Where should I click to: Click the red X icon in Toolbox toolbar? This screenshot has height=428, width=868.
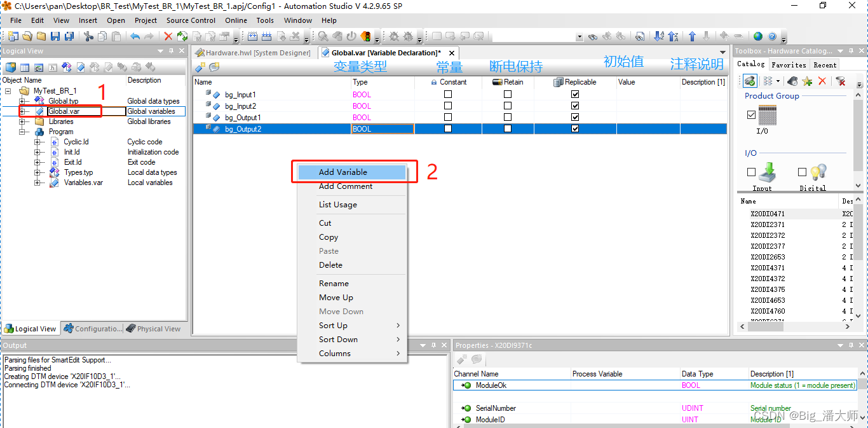point(822,81)
